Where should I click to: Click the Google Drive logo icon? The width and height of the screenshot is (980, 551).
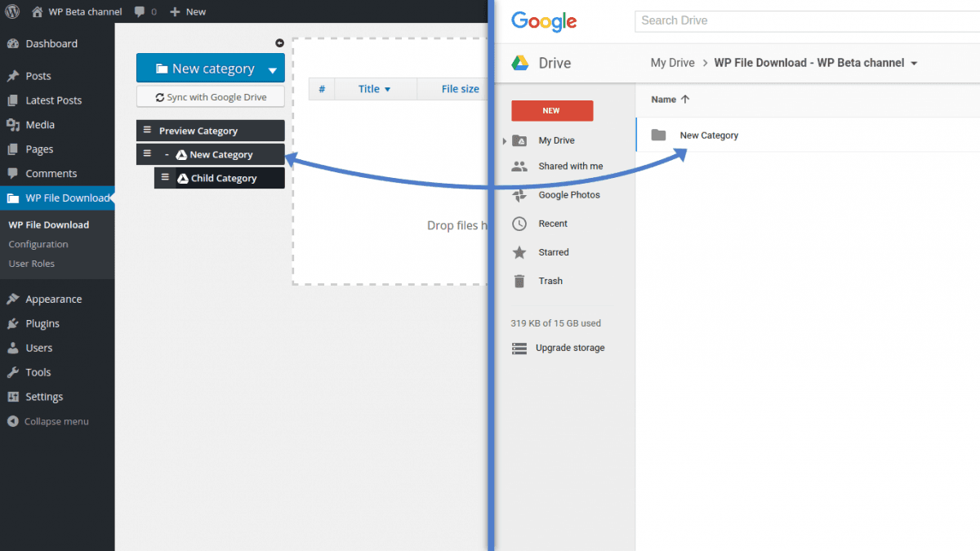[520, 63]
